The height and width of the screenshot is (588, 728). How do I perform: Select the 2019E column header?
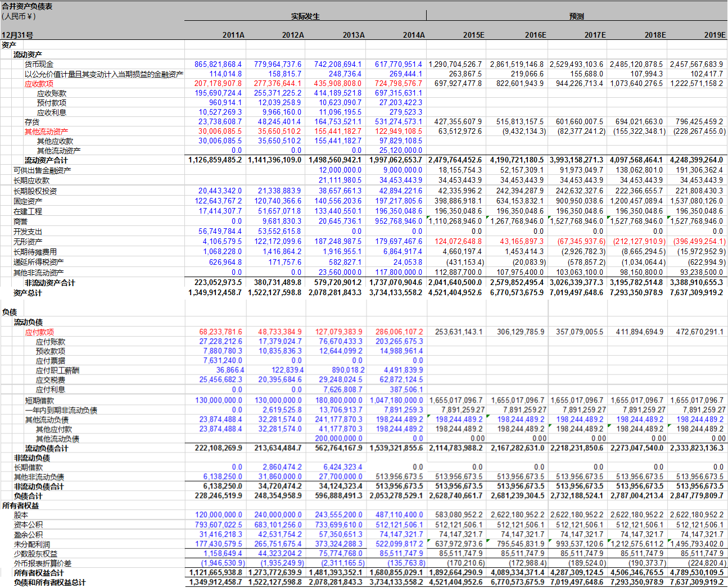coord(715,35)
